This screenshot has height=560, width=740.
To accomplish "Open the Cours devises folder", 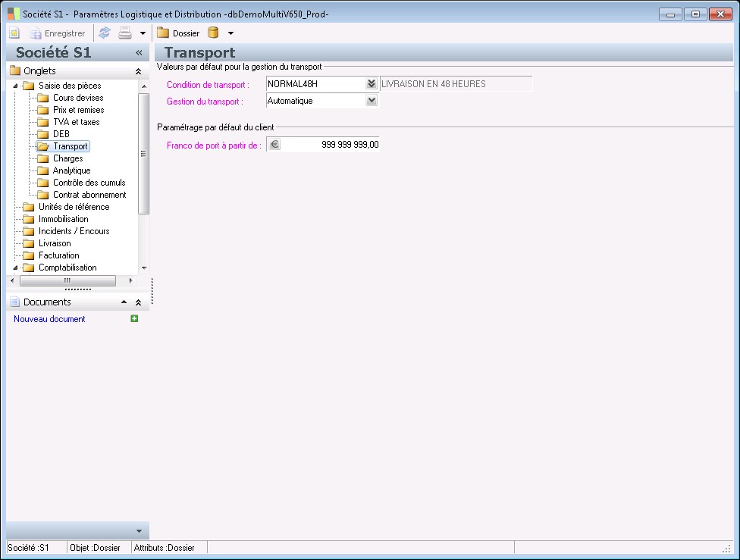I will 78,98.
